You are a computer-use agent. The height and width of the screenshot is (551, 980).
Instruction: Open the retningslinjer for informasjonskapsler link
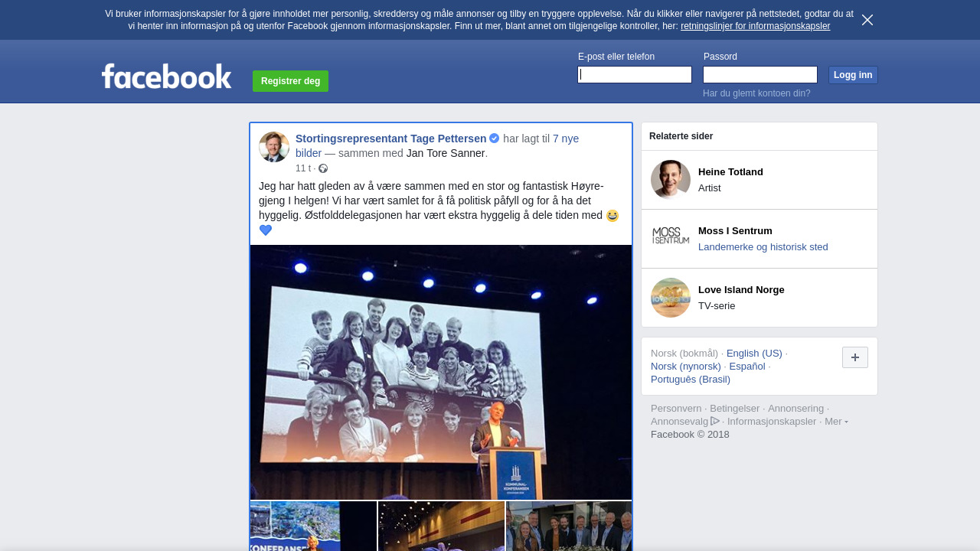(755, 26)
